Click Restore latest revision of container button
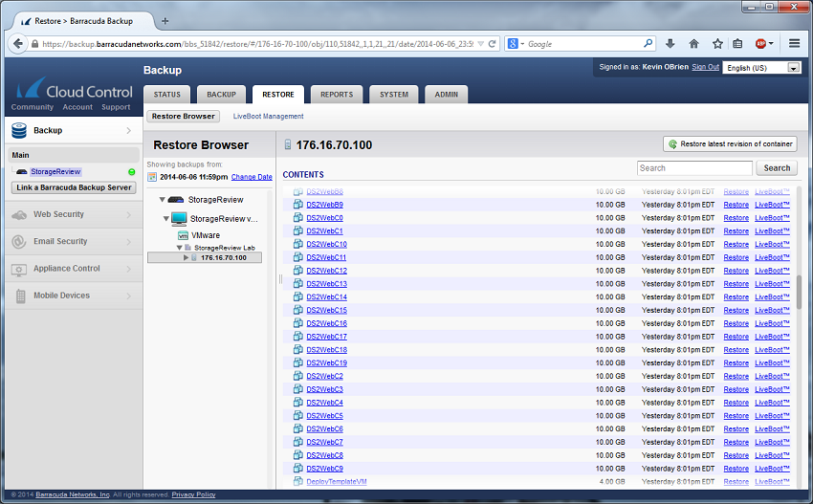The image size is (813, 504). point(730,144)
